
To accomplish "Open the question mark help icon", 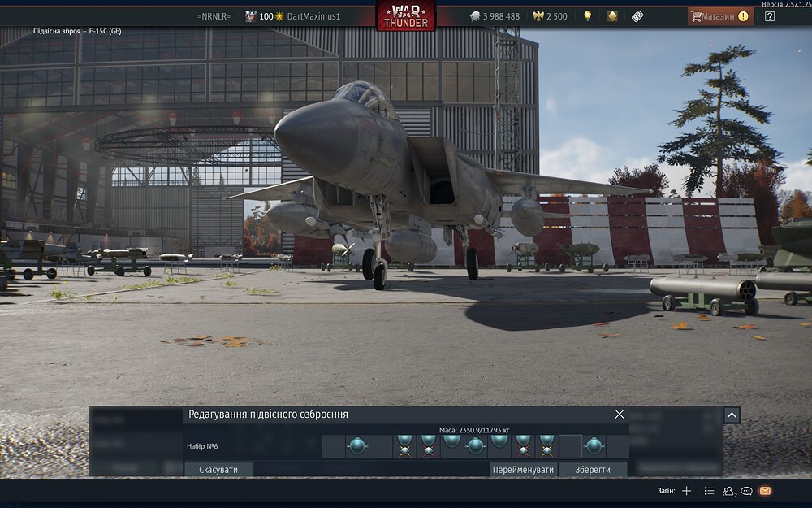I will tap(770, 16).
